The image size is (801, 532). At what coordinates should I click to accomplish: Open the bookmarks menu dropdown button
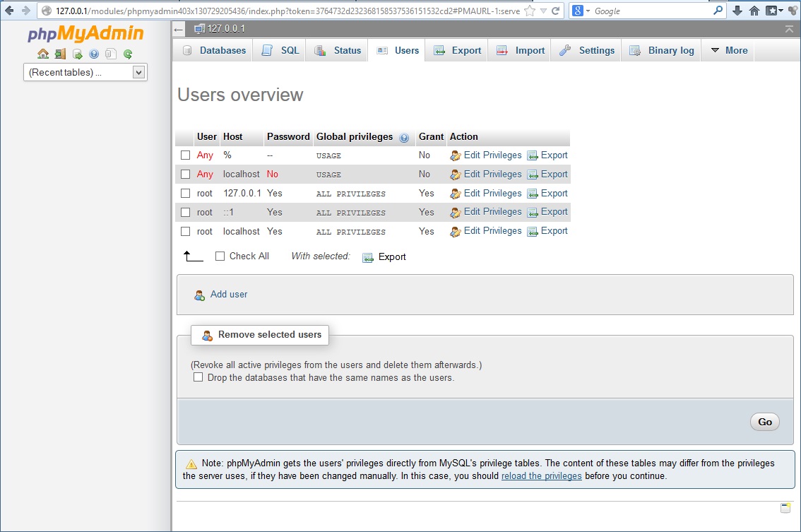click(774, 11)
